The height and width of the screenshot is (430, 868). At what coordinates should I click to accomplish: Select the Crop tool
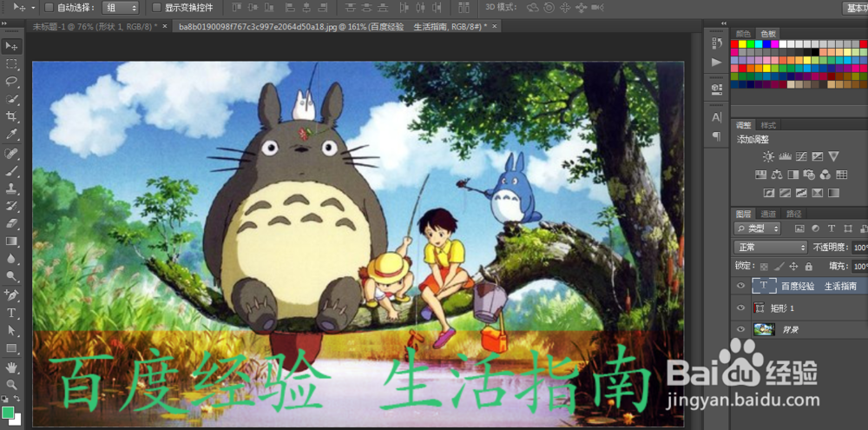click(11, 116)
